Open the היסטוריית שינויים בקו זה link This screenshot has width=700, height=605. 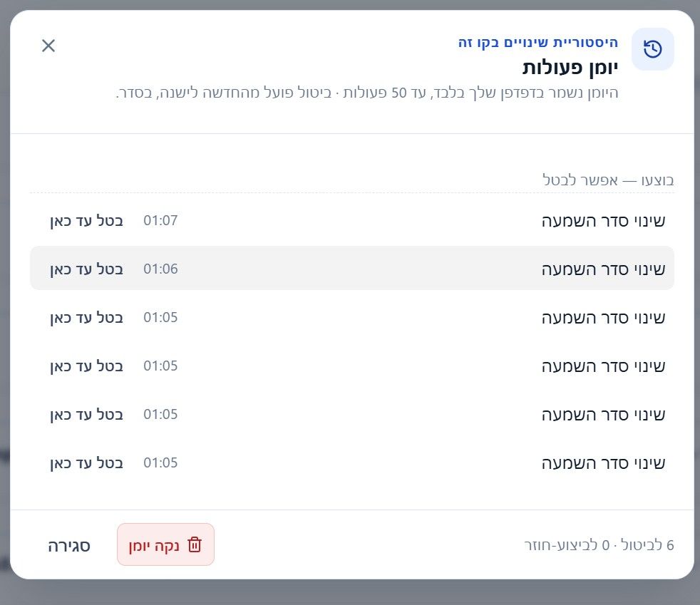coord(538,42)
